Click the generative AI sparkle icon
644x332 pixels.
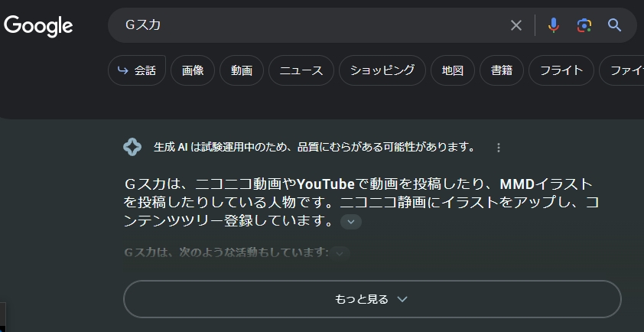(x=132, y=147)
